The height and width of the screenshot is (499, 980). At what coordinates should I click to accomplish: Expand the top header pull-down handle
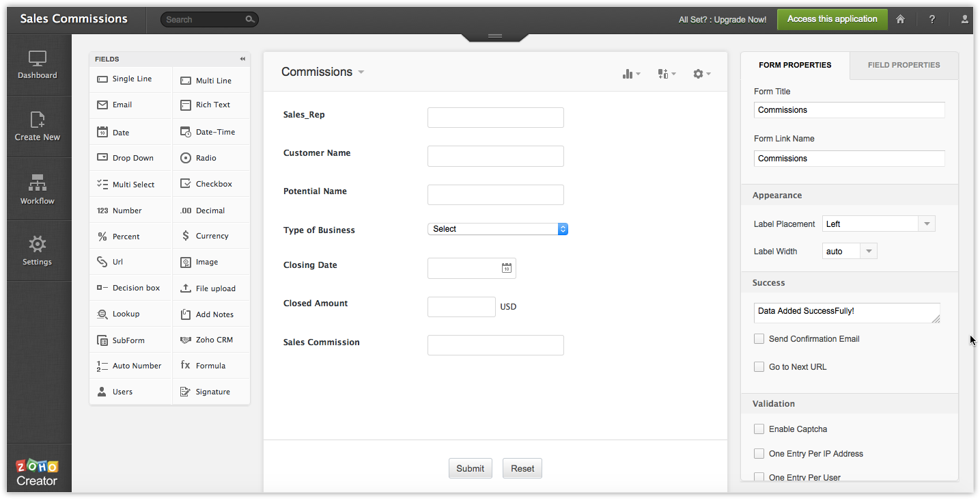coord(495,36)
